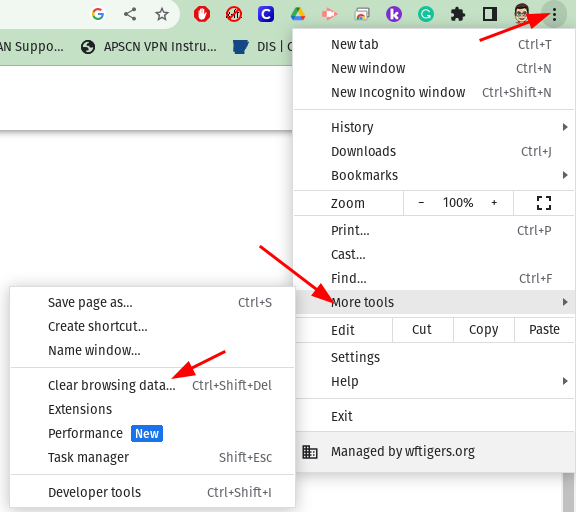Open the Google Drive extension icon
Viewport: 576px width, 512px height.
pyautogui.click(x=298, y=14)
